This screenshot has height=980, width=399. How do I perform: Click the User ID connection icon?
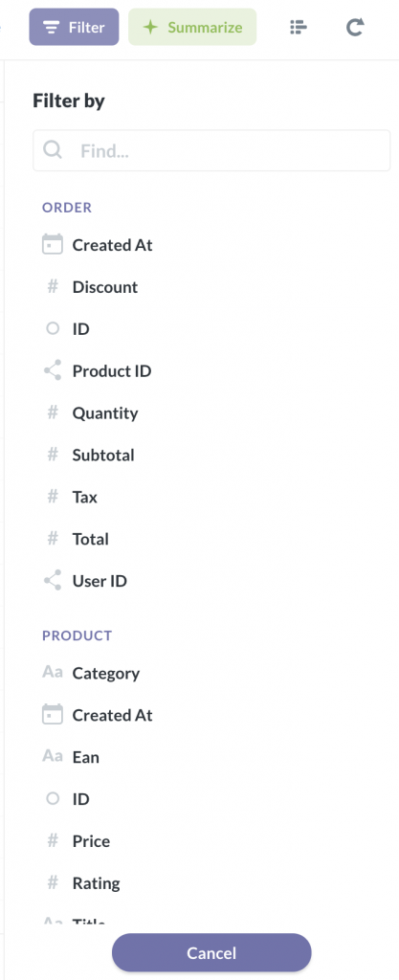click(x=53, y=581)
